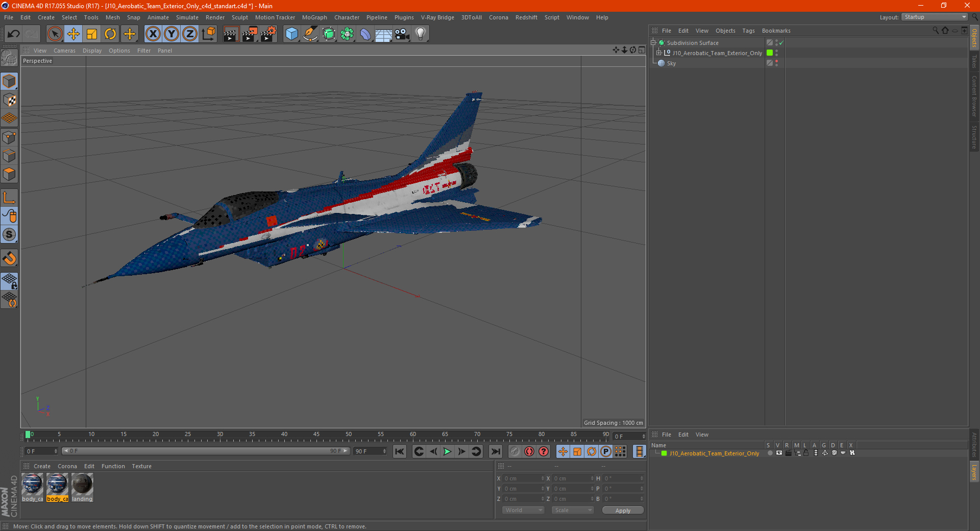Open the vertical Takes tab
980x531 pixels.
974,61
